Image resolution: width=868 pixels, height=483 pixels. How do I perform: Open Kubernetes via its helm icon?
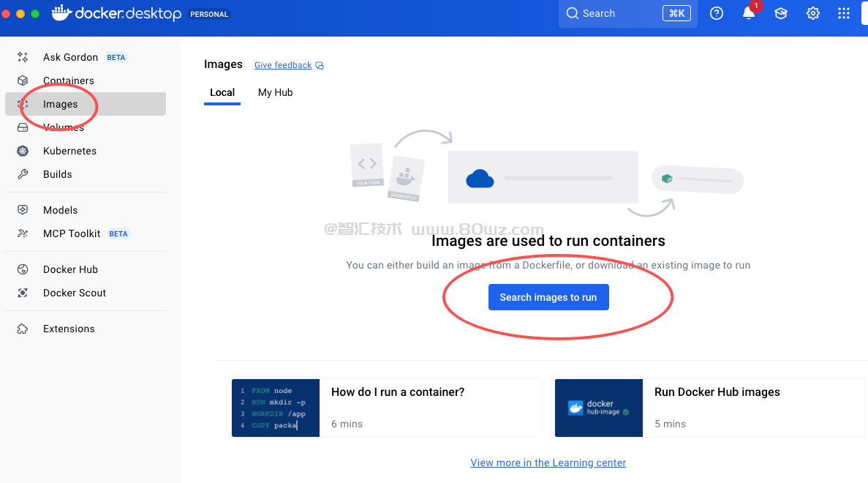point(23,151)
